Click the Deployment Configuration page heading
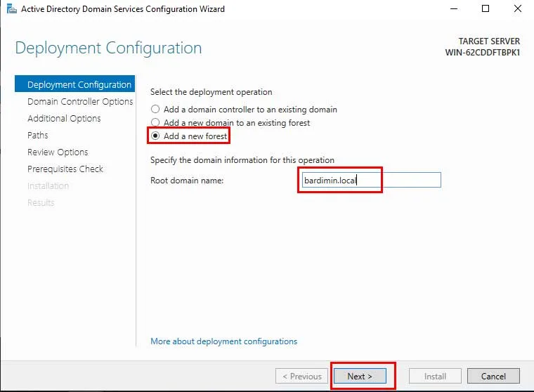 click(108, 48)
